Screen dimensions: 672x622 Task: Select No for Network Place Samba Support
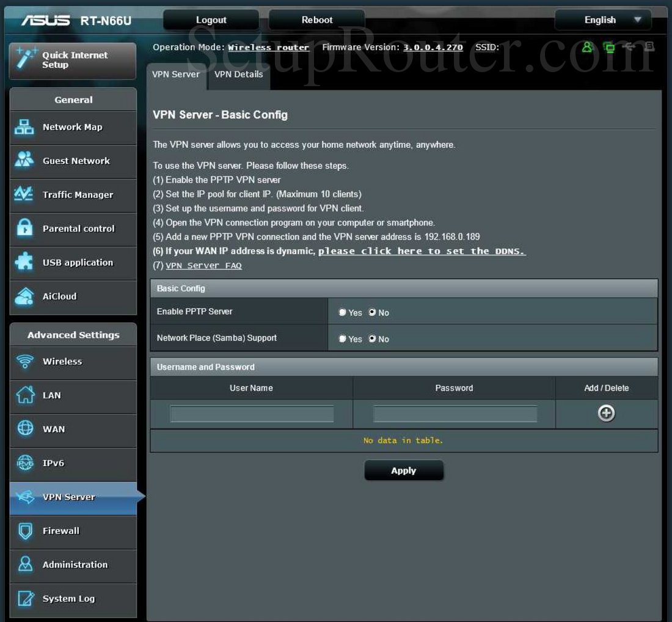coord(372,338)
